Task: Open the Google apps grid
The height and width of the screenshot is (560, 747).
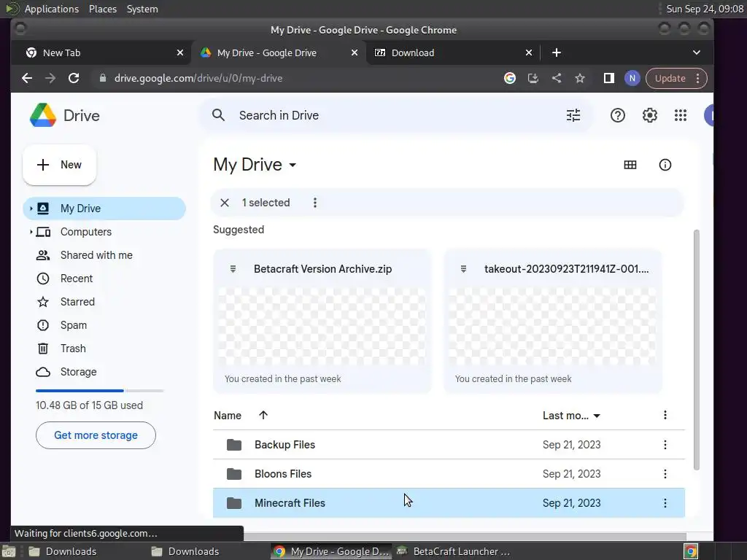Action: [681, 115]
